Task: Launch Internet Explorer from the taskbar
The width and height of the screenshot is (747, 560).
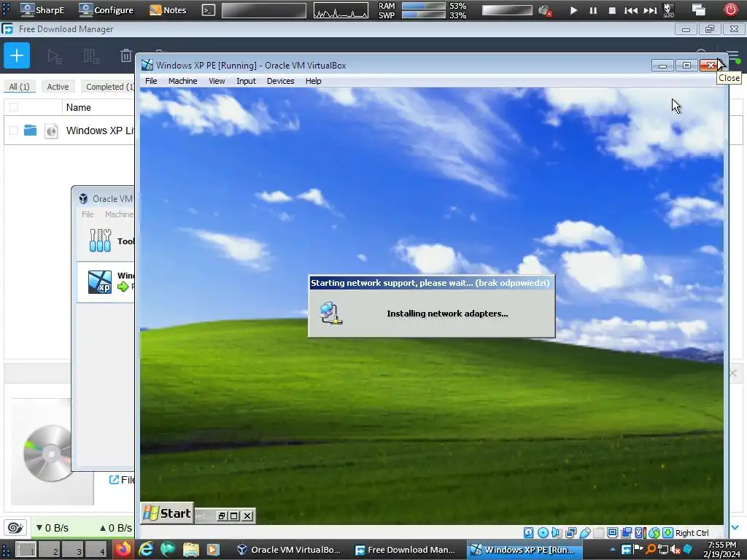Action: [x=146, y=549]
